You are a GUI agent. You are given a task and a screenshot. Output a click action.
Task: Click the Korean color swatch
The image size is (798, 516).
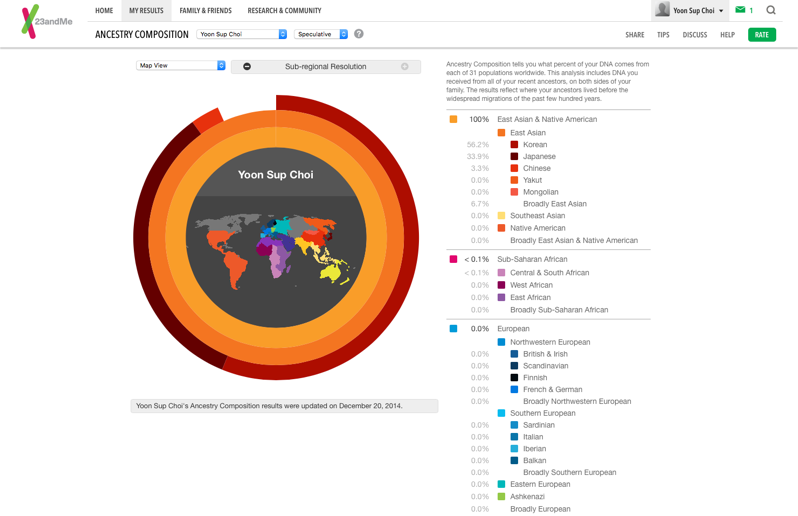click(x=514, y=145)
